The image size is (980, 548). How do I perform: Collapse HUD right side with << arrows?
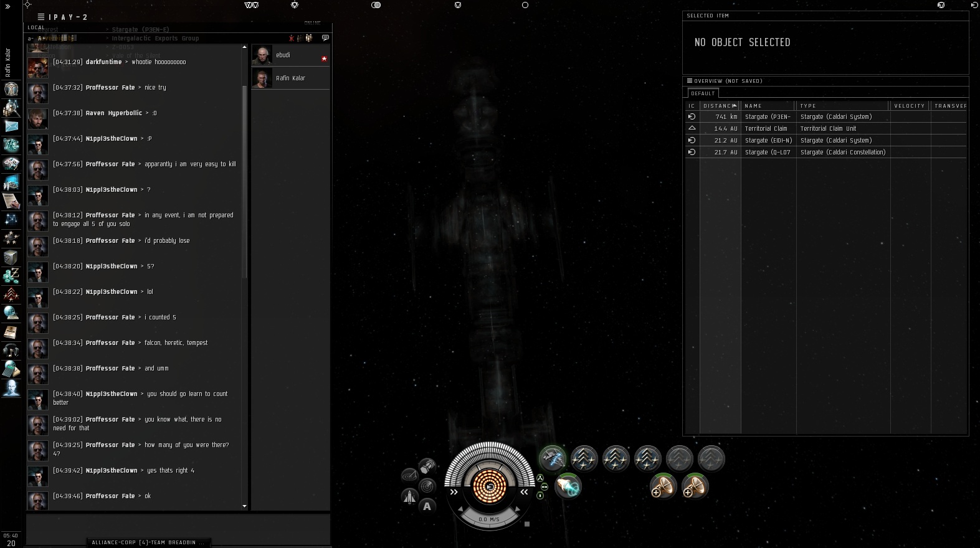tap(525, 492)
